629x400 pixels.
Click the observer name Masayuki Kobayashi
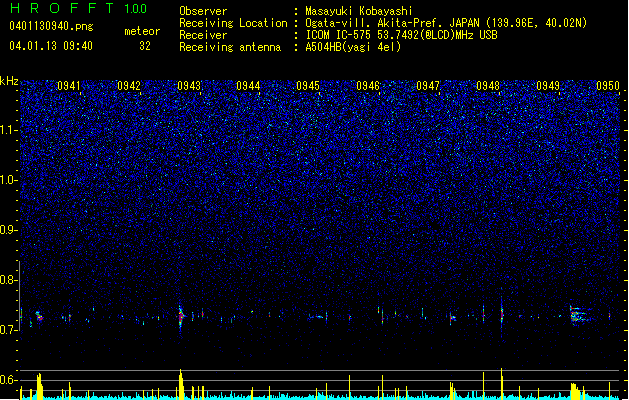[359, 11]
